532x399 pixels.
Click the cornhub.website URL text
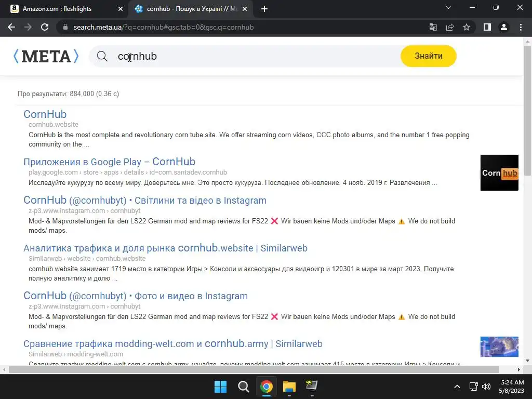tap(54, 125)
